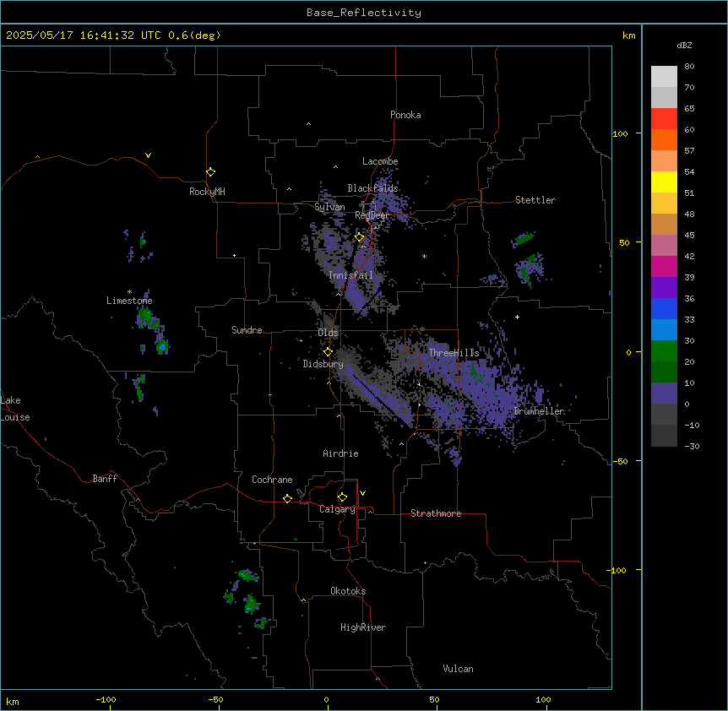Click the HighRiver town label
Viewport: 728px width, 711px height.
click(363, 627)
